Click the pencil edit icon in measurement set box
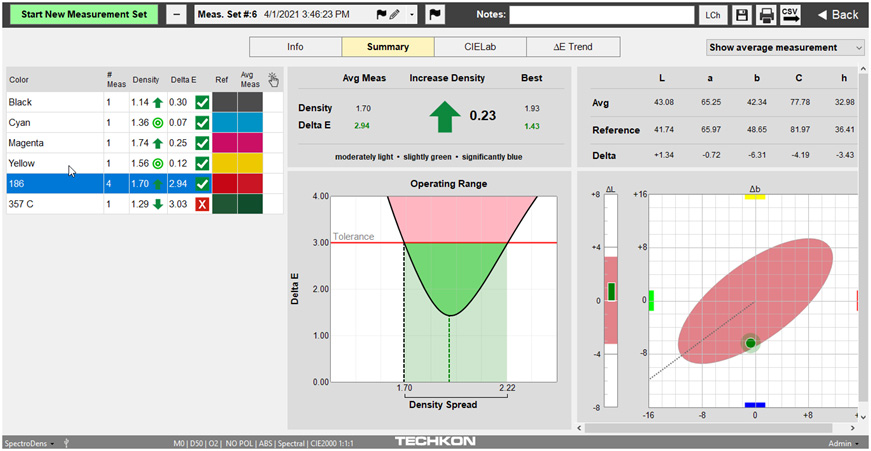This screenshot has width=871, height=451. coord(394,15)
